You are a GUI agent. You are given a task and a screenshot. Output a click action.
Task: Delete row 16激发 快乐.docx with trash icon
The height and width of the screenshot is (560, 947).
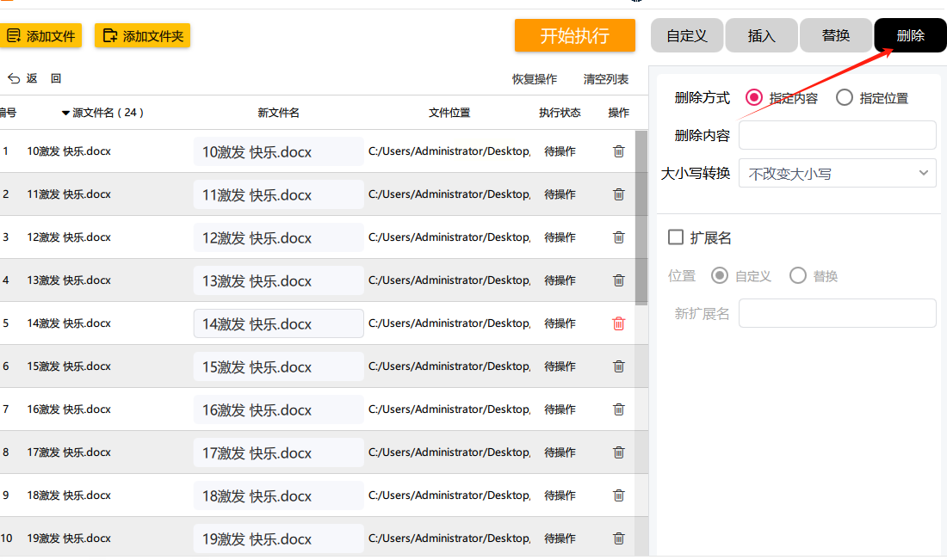pyautogui.click(x=618, y=409)
